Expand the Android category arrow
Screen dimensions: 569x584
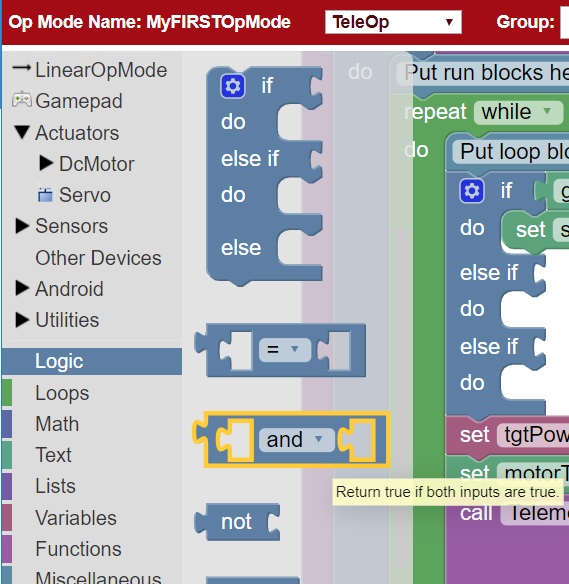coord(22,288)
